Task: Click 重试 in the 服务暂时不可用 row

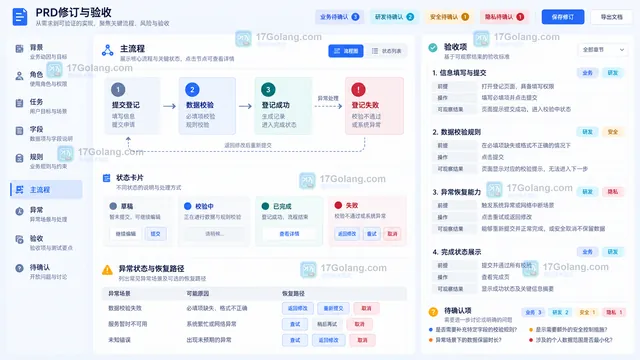Action: [x=295, y=324]
